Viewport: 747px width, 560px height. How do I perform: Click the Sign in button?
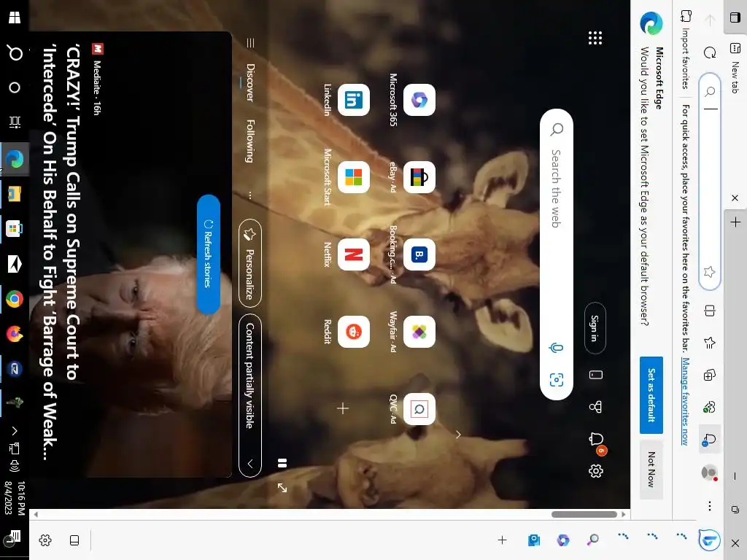595,328
